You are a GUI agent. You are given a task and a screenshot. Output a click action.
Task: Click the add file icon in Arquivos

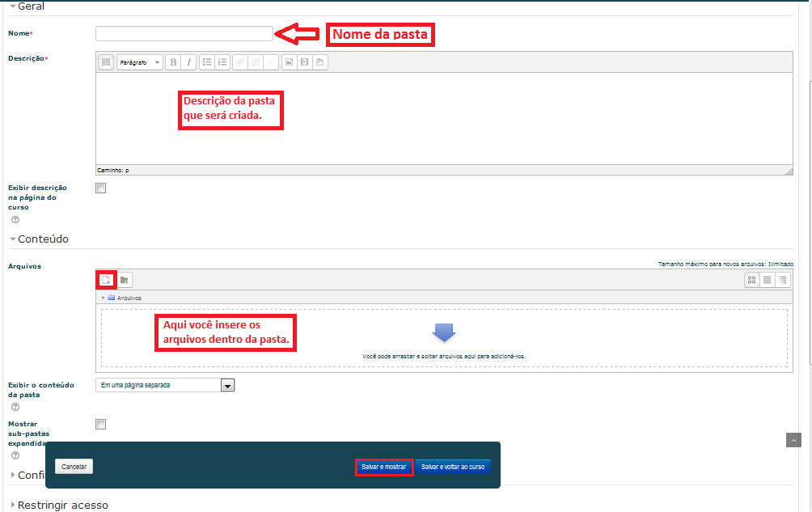pos(106,280)
